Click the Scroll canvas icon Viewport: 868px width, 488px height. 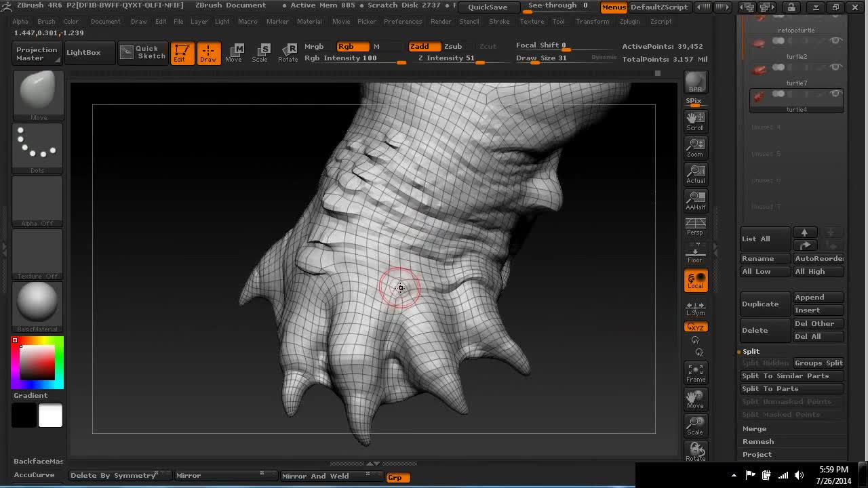(x=695, y=121)
